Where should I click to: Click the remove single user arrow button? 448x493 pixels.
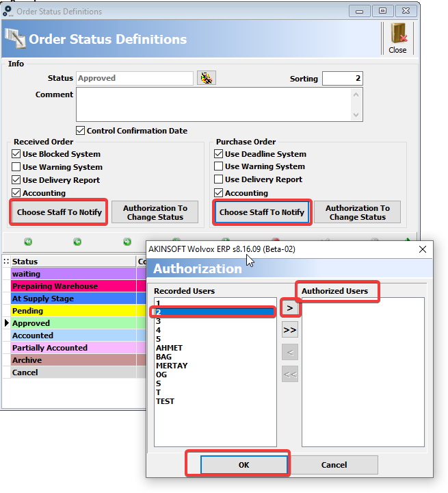[x=289, y=353]
